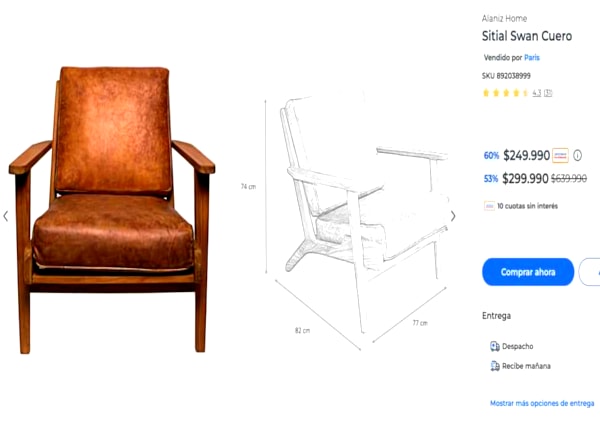This screenshot has width=600, height=430.
Task: Click the card icon for 10 cuotas
Action: [489, 206]
